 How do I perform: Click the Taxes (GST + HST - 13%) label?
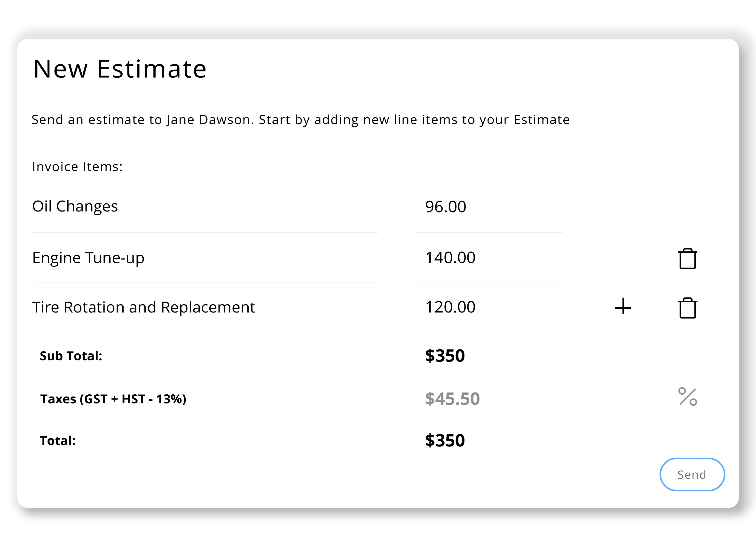coord(113,399)
